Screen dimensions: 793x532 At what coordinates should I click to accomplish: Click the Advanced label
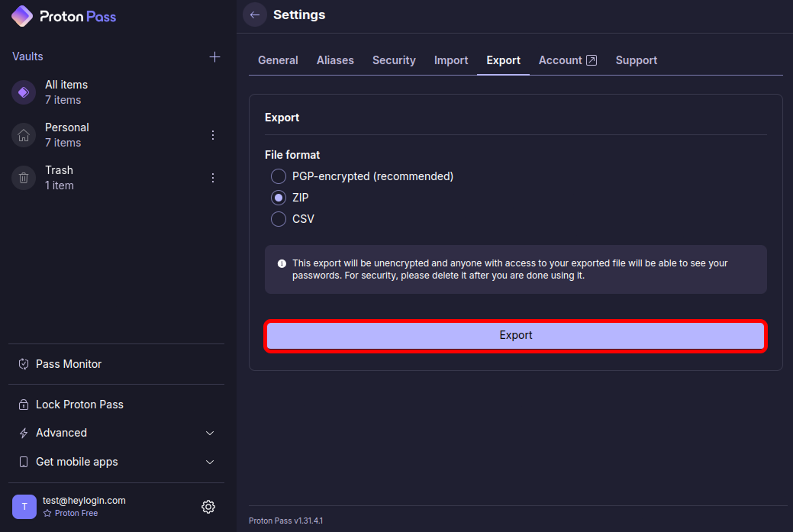[x=61, y=433]
